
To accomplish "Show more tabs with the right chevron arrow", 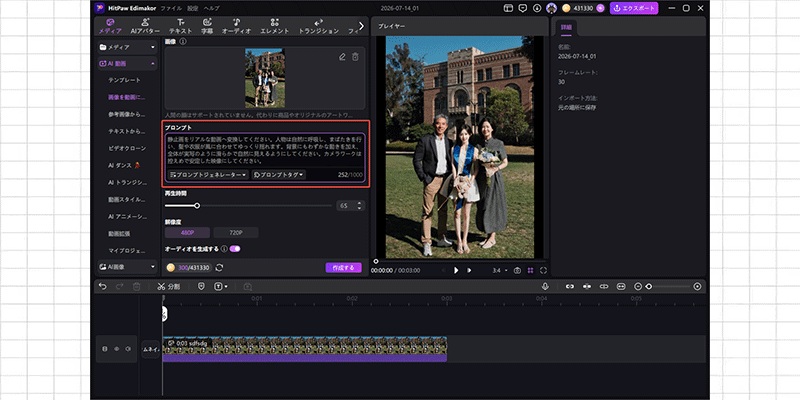I will tap(361, 26).
